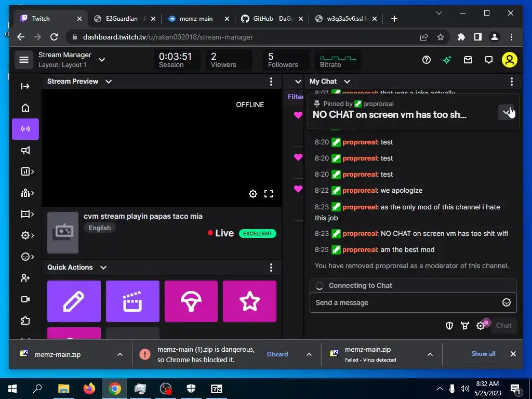Image resolution: width=532 pixels, height=399 pixels.
Task: Open the hamburger navigation menu
Action: 24,60
